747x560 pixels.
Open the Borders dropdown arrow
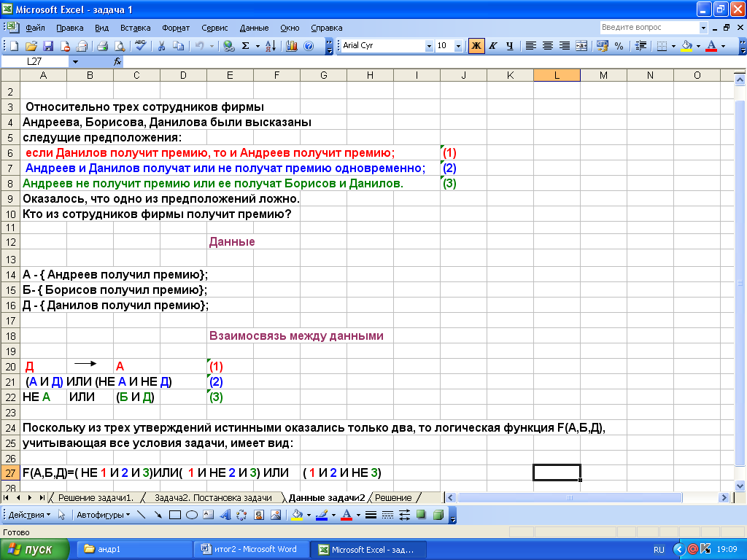tap(673, 46)
